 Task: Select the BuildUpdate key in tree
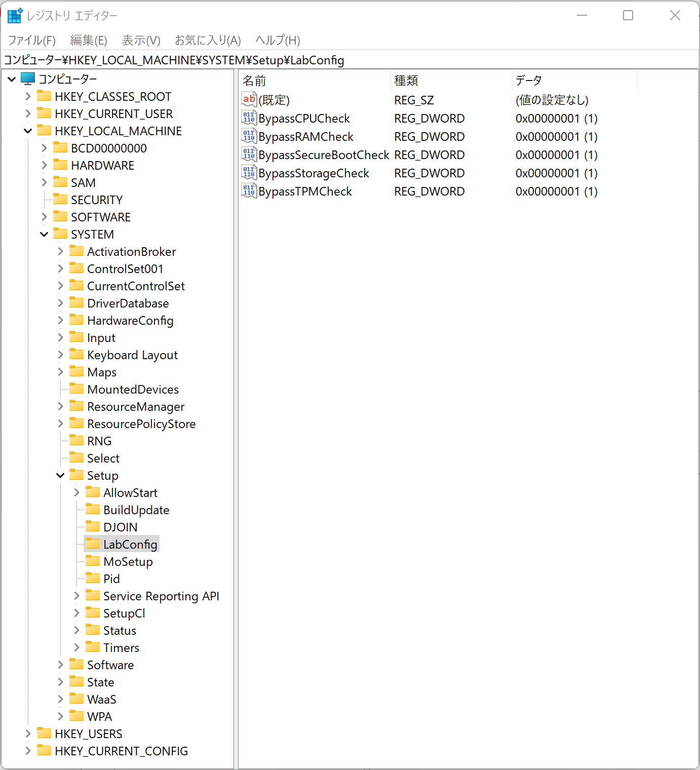pyautogui.click(x=136, y=510)
